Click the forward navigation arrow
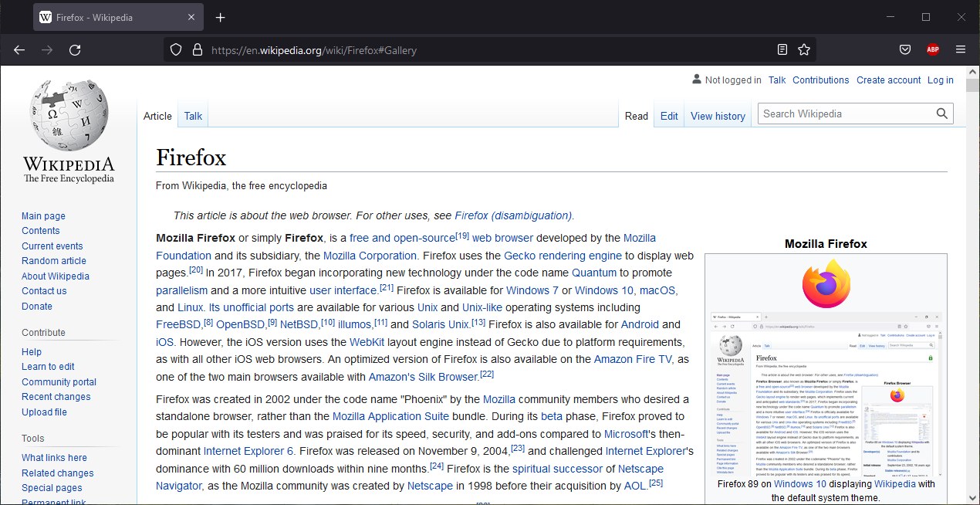The width and height of the screenshot is (980, 505). [47, 49]
